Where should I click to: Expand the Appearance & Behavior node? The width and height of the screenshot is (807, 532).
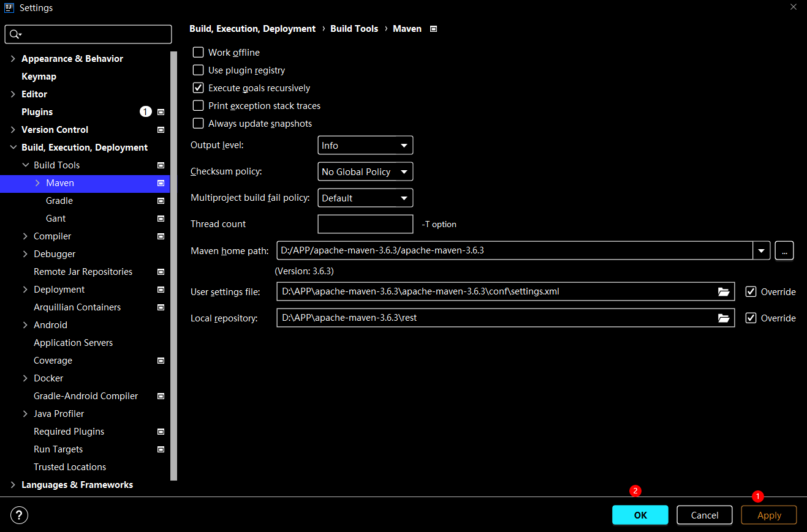tap(13, 59)
